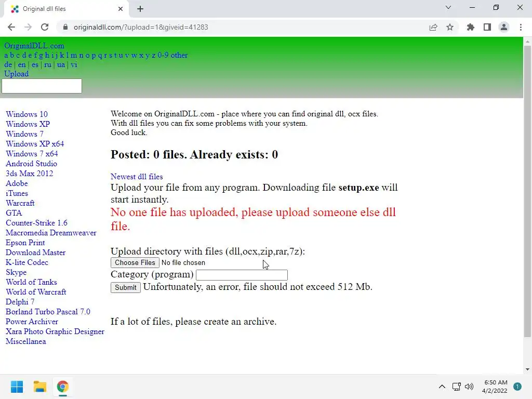Open the Macromedia Dreamweaver category
The height and width of the screenshot is (399, 532).
click(x=51, y=233)
